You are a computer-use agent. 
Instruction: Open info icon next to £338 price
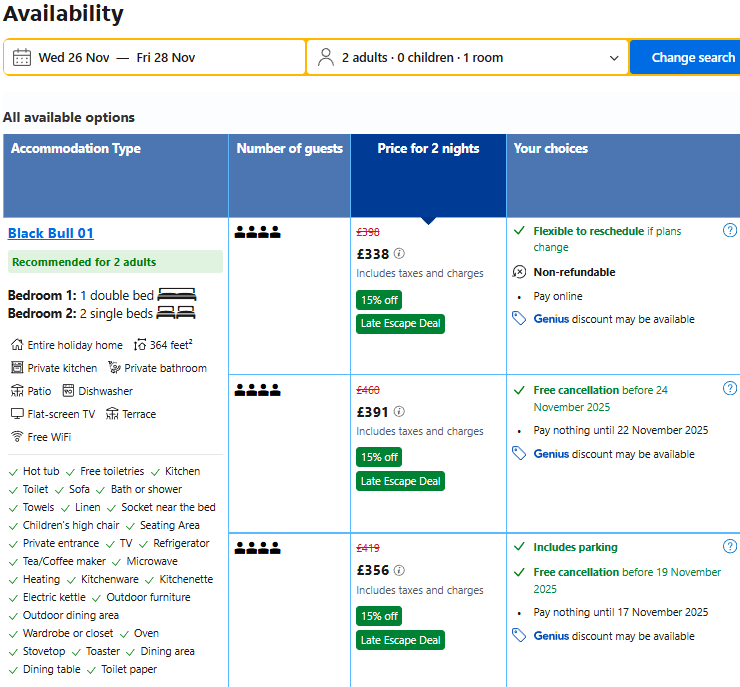(x=399, y=254)
